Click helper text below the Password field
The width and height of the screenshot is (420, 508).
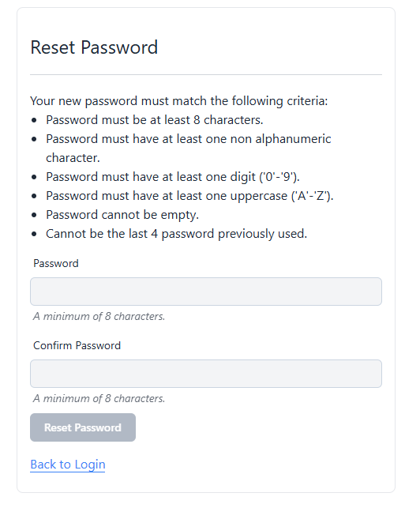coord(99,316)
